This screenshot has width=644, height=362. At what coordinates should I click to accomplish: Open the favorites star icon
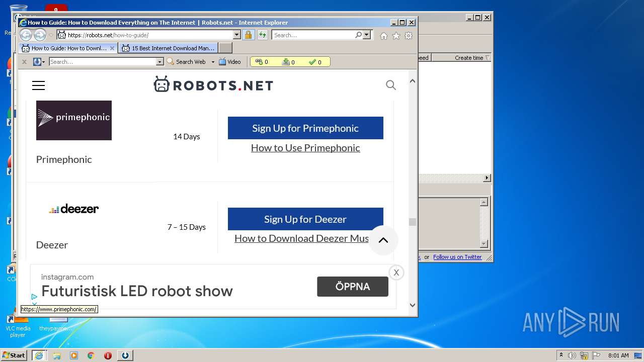click(x=396, y=36)
